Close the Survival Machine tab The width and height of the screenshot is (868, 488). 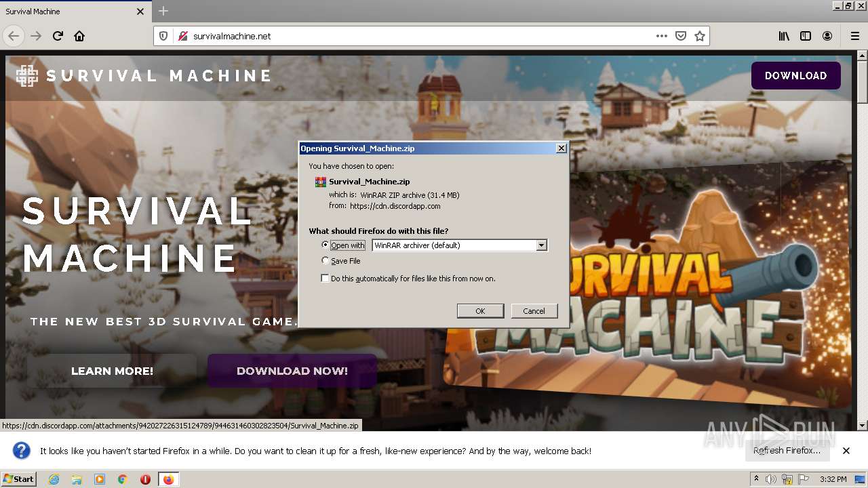point(140,12)
